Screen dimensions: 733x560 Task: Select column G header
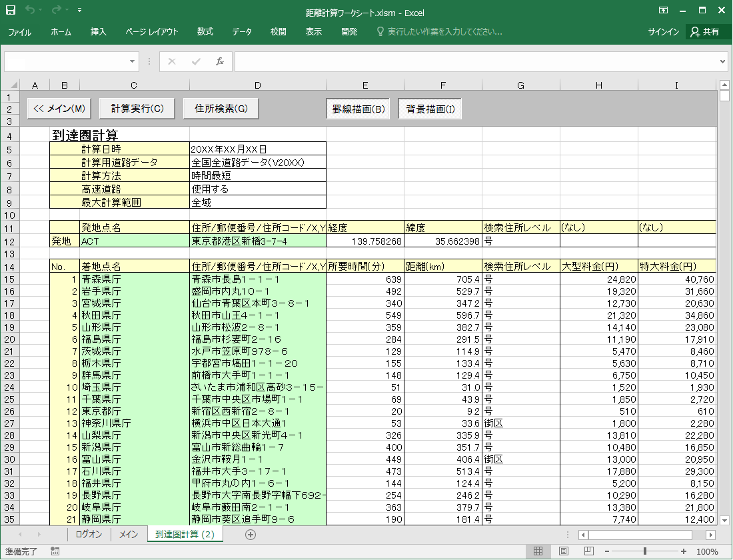[x=521, y=85]
